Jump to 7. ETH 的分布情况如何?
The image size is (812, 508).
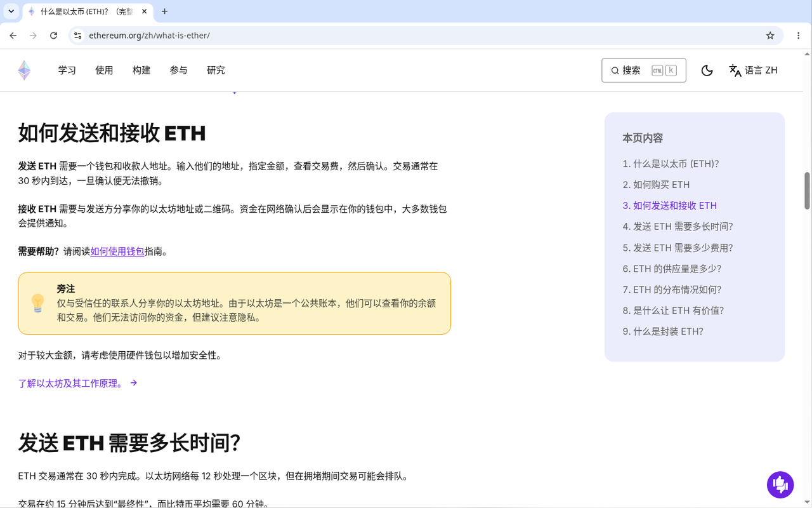(x=672, y=290)
